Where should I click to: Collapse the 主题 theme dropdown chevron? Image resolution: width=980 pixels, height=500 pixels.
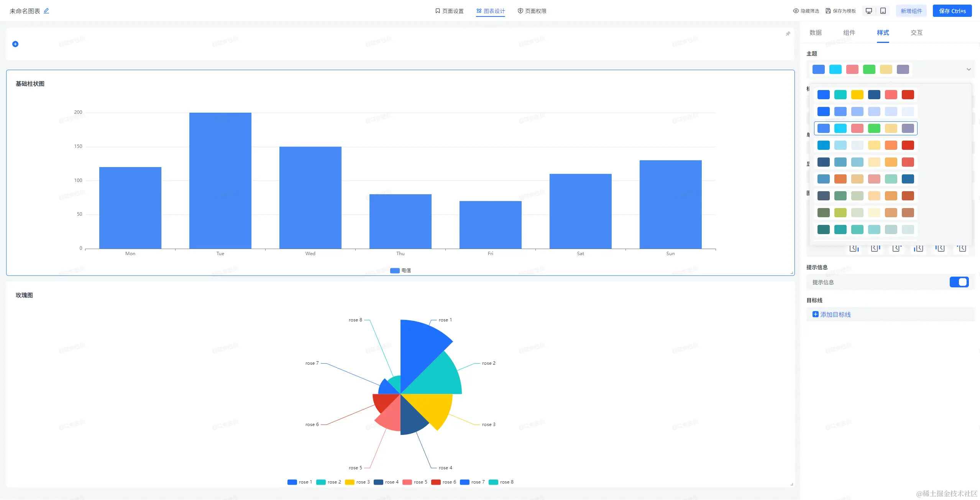click(969, 69)
